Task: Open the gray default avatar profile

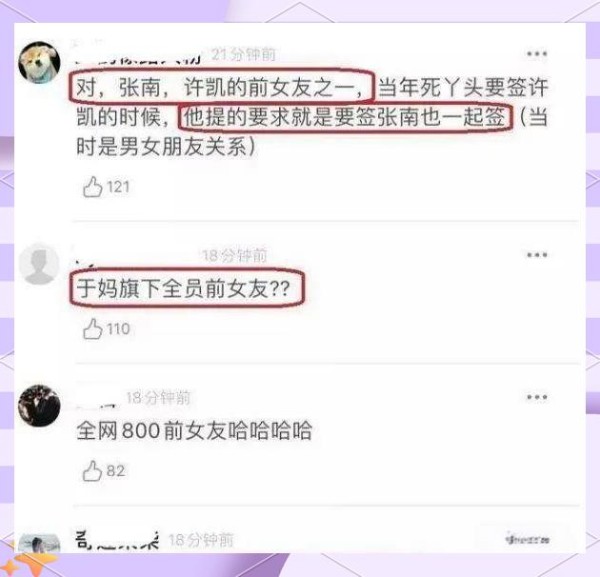Action: [39, 264]
